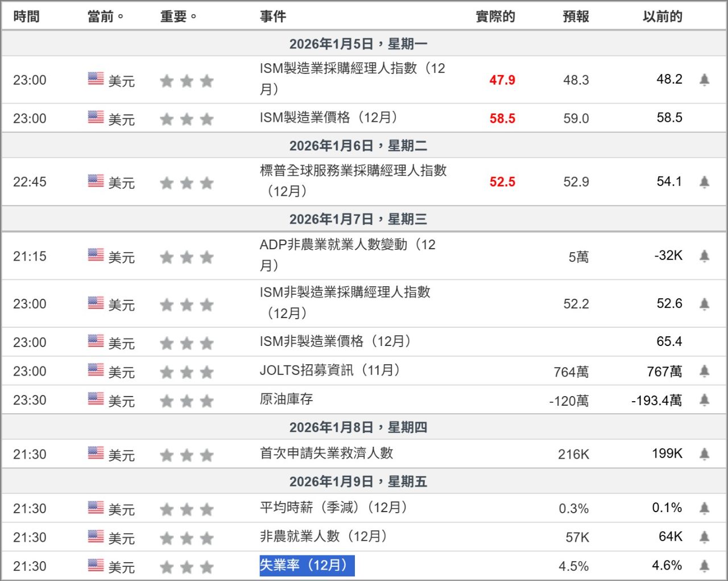Screen dimensions: 728x581
Task: Click the US flag icon next to ISM製造業價格
Action: 94,118
